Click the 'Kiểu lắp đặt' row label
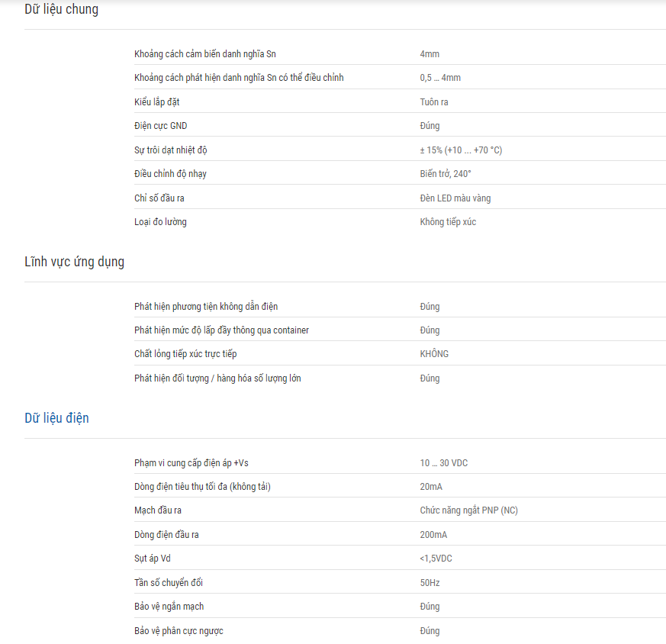The height and width of the screenshot is (644, 666). (x=156, y=102)
